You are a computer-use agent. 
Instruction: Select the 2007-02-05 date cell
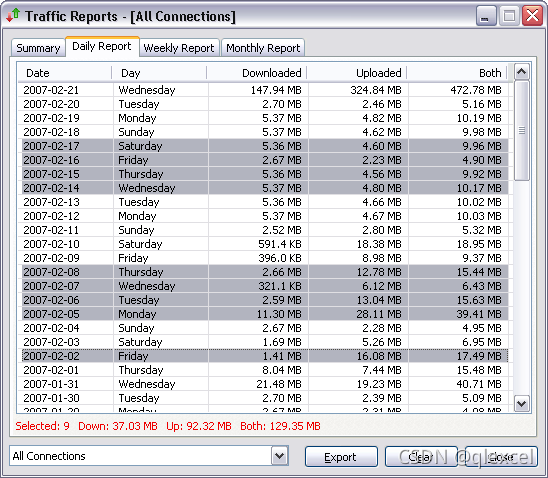pyautogui.click(x=51, y=314)
